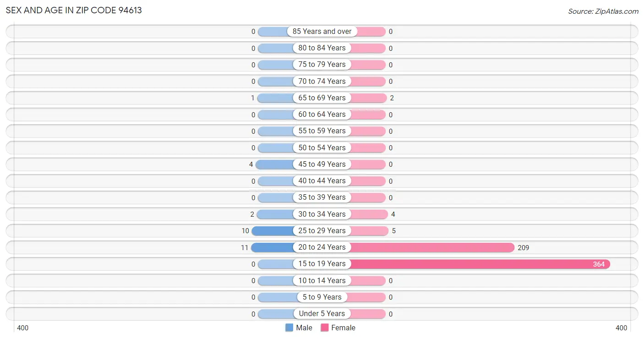Select the 30 to 34 Years label

[322, 214]
